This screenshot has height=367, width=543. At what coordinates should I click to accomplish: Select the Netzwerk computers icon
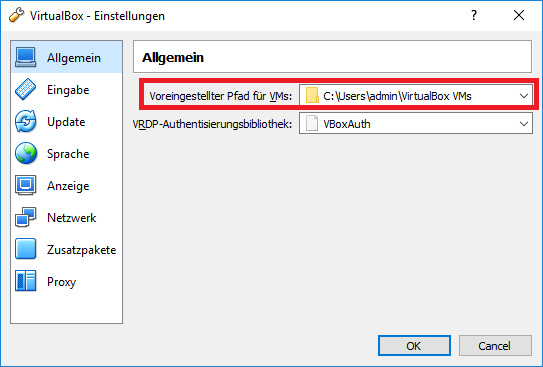pyautogui.click(x=25, y=217)
